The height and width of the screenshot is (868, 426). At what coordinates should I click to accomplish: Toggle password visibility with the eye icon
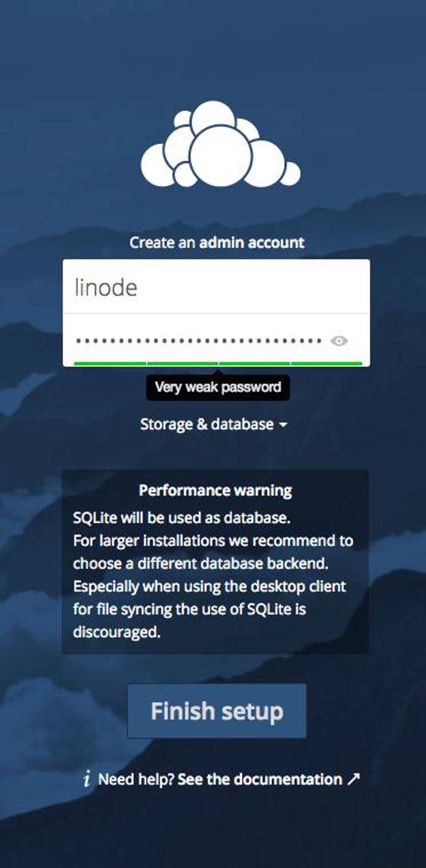[338, 339]
